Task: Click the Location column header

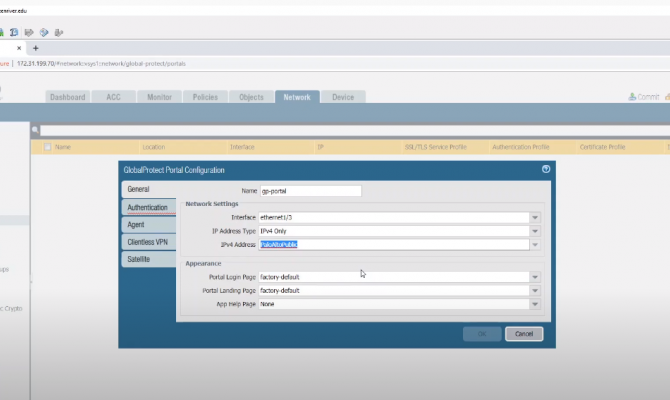Action: click(x=154, y=147)
